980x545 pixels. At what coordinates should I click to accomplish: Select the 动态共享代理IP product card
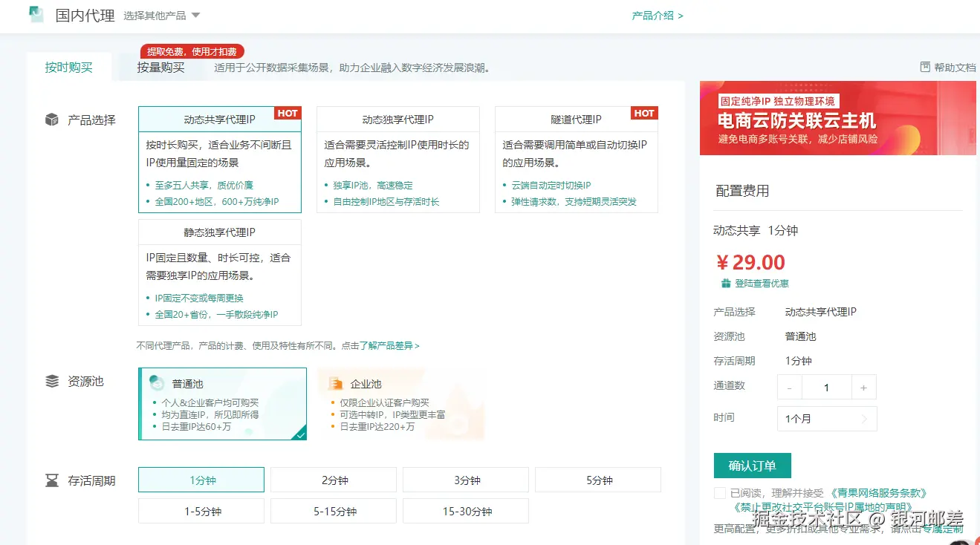(220, 160)
